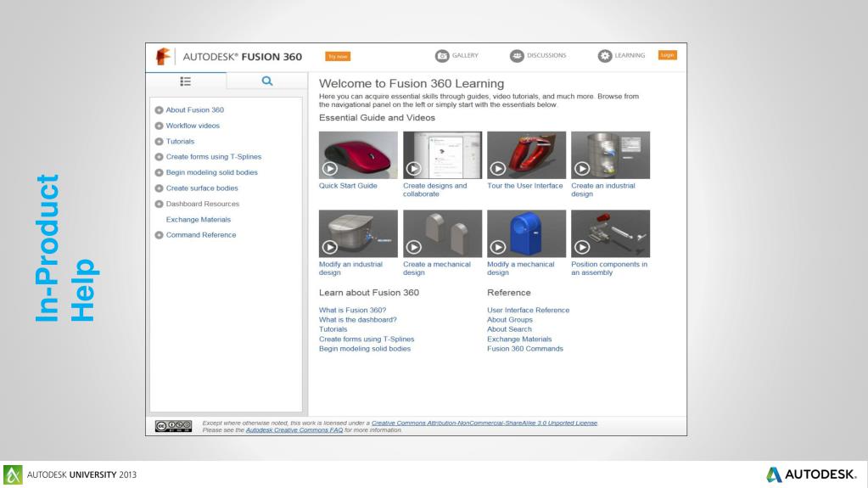Open the Fusion 360 Commands link
This screenshot has width=868, height=488.
coord(524,349)
